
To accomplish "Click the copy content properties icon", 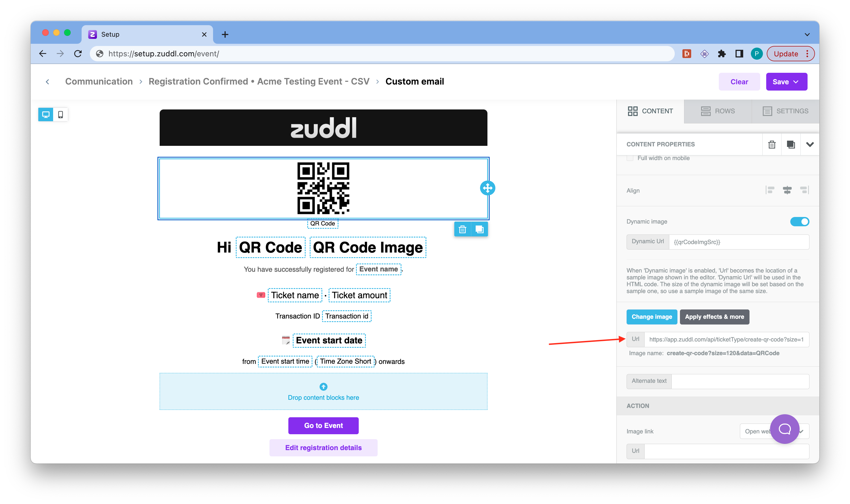I will tap(790, 144).
